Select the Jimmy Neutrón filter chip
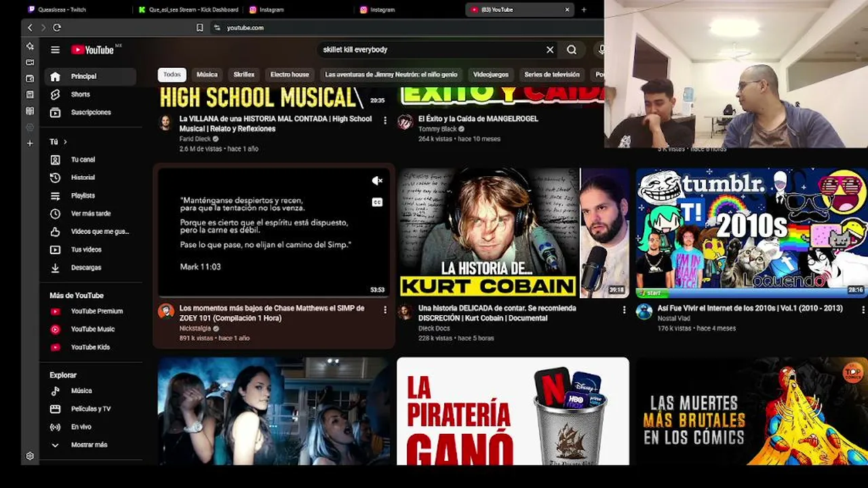 coord(391,75)
